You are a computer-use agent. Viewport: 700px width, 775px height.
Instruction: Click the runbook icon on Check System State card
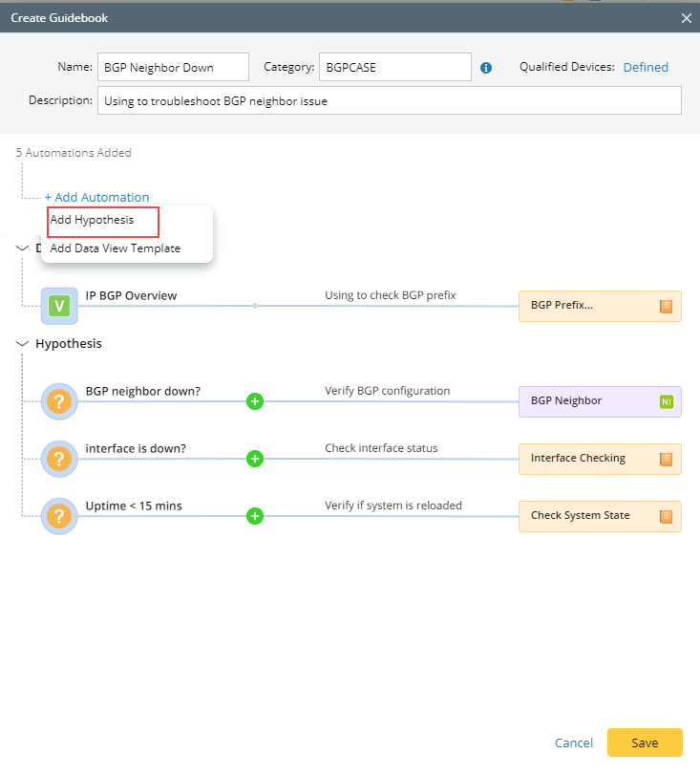pos(666,517)
